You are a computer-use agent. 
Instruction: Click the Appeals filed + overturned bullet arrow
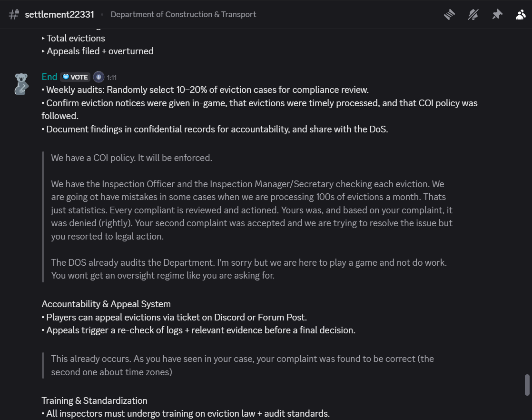pyautogui.click(x=43, y=51)
